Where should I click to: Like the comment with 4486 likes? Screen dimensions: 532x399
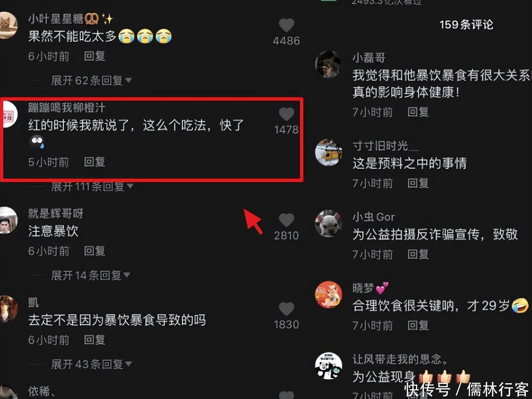286,25
